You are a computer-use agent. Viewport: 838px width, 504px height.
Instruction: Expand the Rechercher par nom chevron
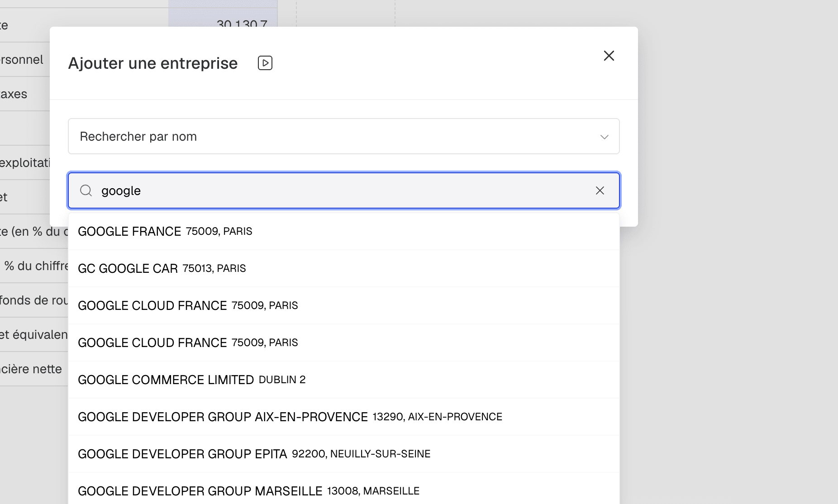604,137
